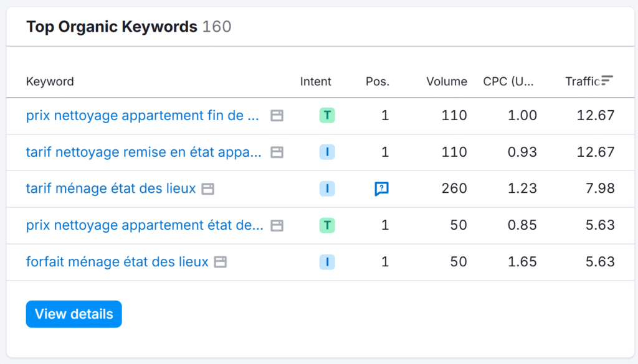The height and width of the screenshot is (364, 638).
Task: Click the Informational intent badge beside "tarif ménage état des lieux"
Action: [x=327, y=189]
